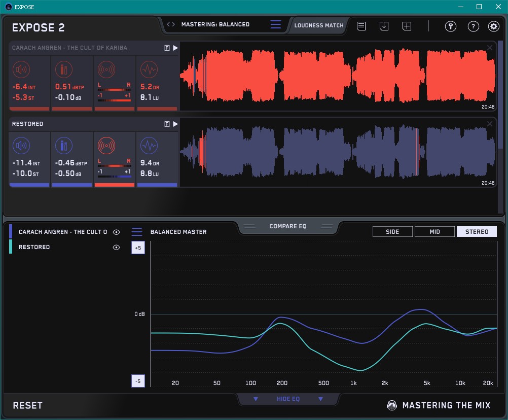508x420 pixels.
Task: Toggle the Loudness Match button
Action: (319, 25)
